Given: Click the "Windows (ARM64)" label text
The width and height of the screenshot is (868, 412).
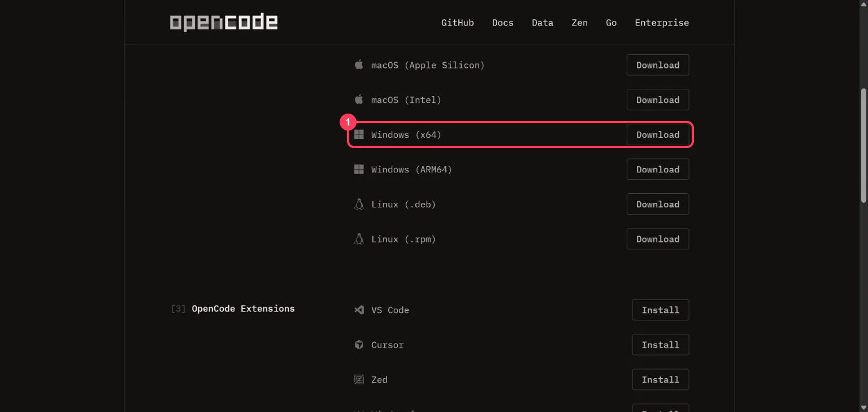Looking at the screenshot, I should tap(411, 170).
